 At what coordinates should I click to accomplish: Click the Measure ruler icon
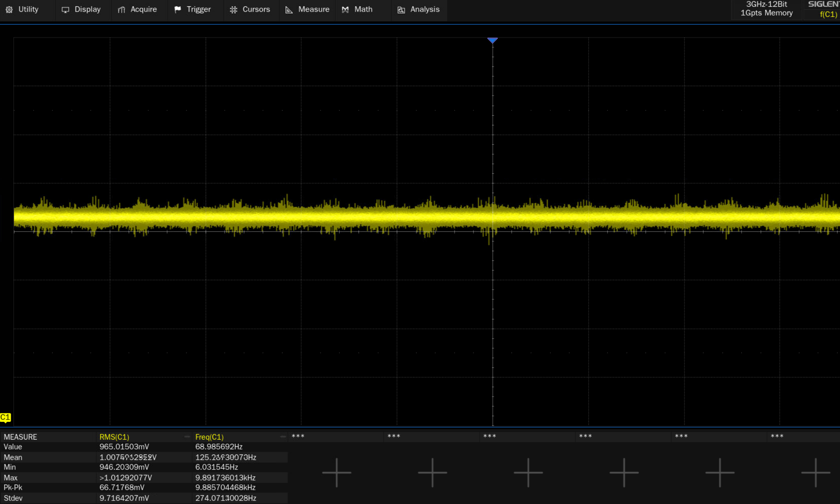[289, 9]
